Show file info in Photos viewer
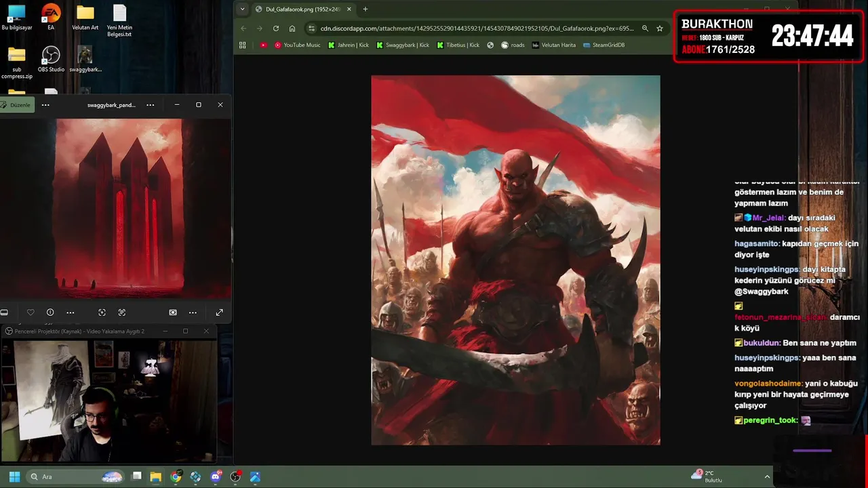 (50, 312)
